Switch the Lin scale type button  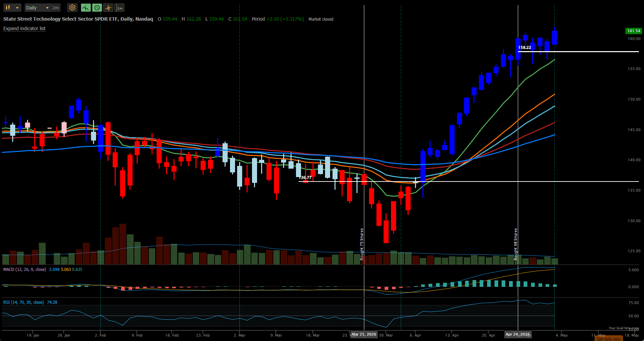(x=119, y=7)
